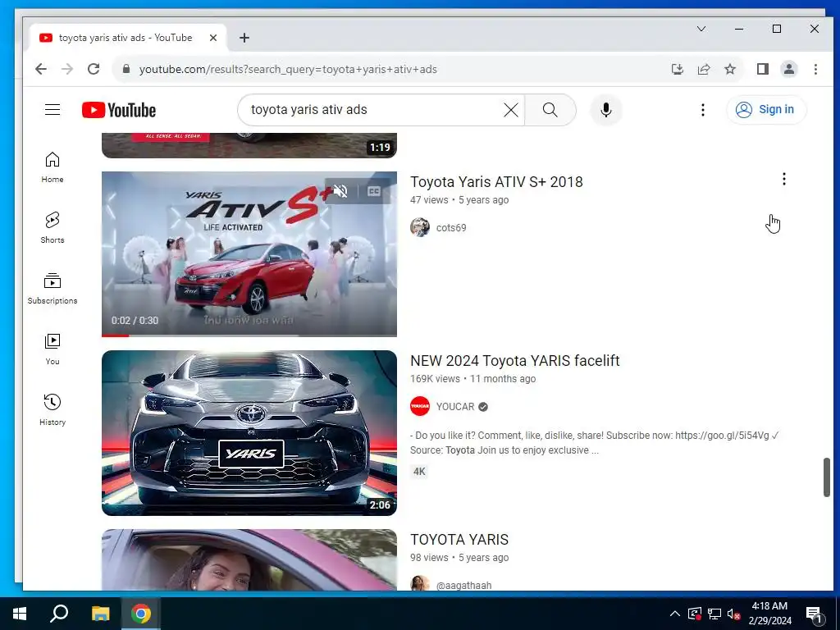Image resolution: width=840 pixels, height=630 pixels.
Task: Open the Windows Start menu
Action: point(20,614)
